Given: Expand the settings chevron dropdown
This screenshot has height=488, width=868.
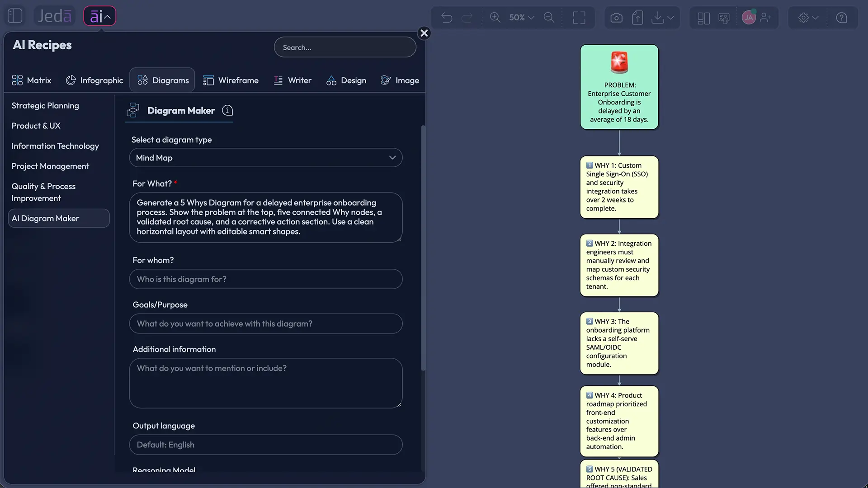Looking at the screenshot, I should (816, 18).
